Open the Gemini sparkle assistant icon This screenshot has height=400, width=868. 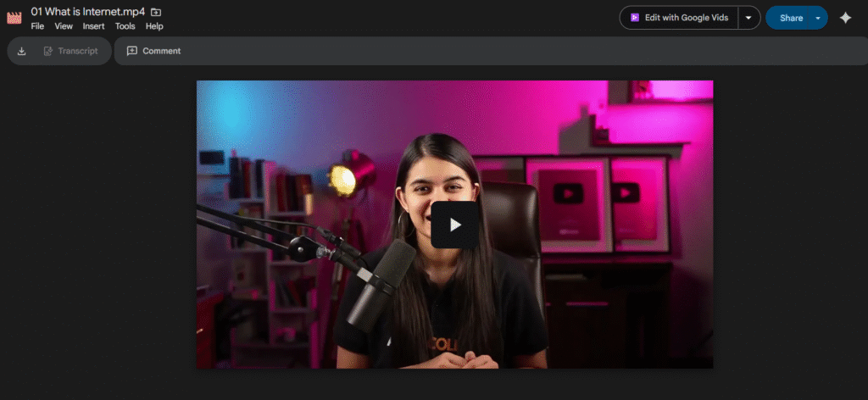(x=845, y=18)
